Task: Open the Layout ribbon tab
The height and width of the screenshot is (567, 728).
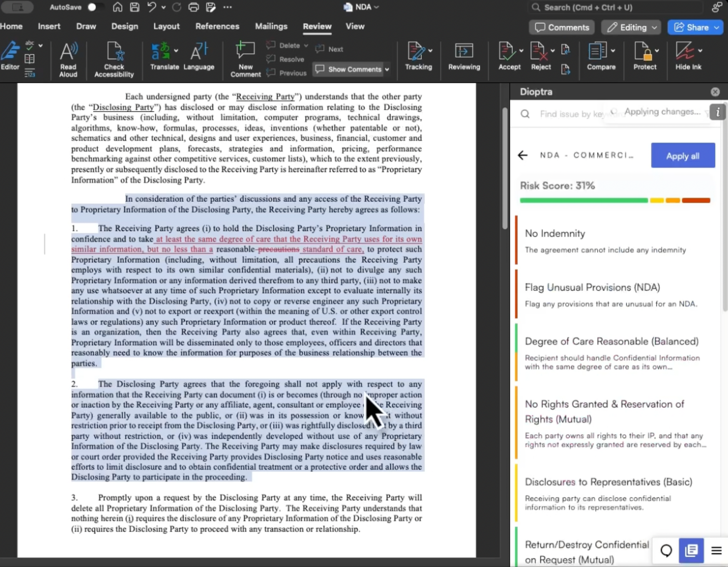Action: [166, 26]
